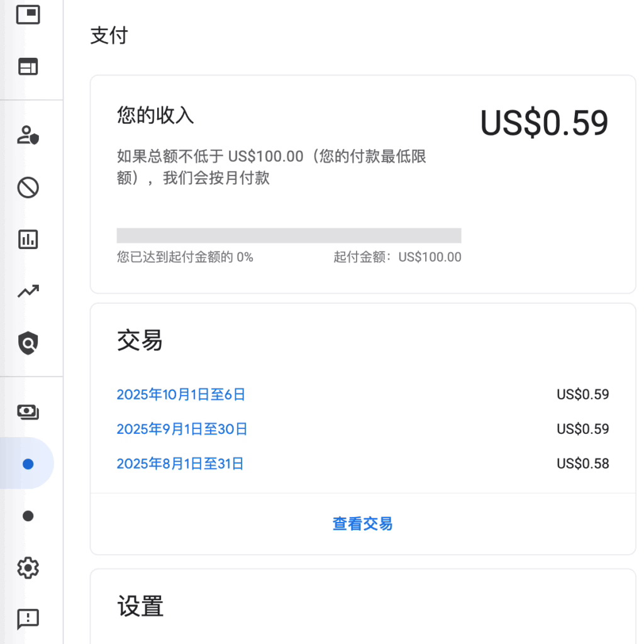Screen dimensions: 644x644
Task: Open the Reports bar chart icon
Action: tap(28, 239)
